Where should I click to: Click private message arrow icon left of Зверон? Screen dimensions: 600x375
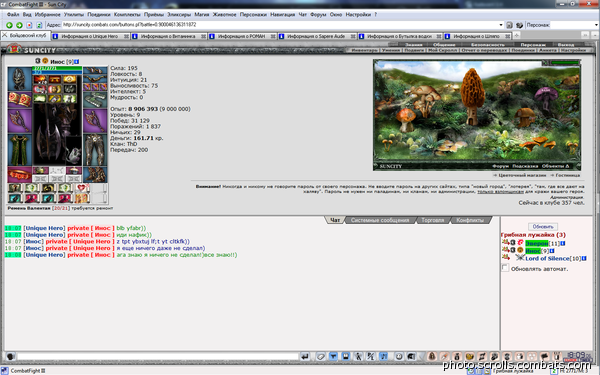point(505,242)
